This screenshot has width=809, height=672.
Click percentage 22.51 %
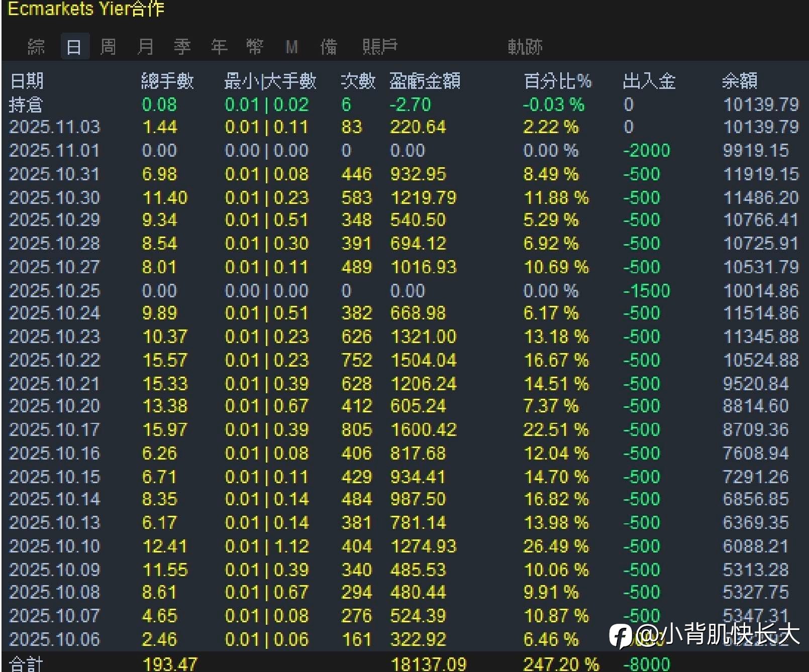(x=556, y=430)
